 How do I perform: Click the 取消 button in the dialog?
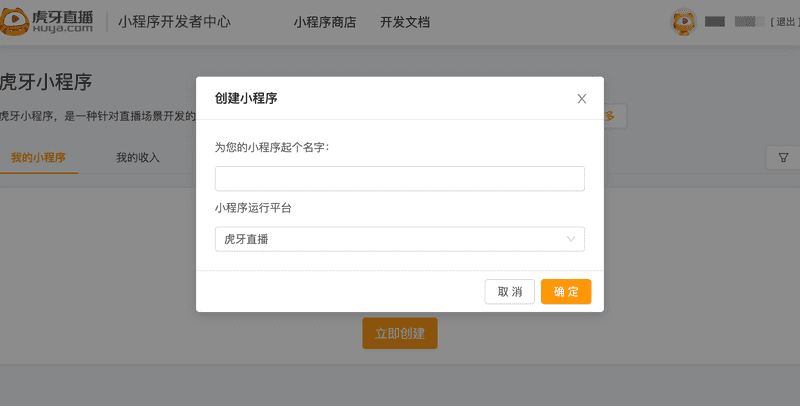tap(510, 292)
